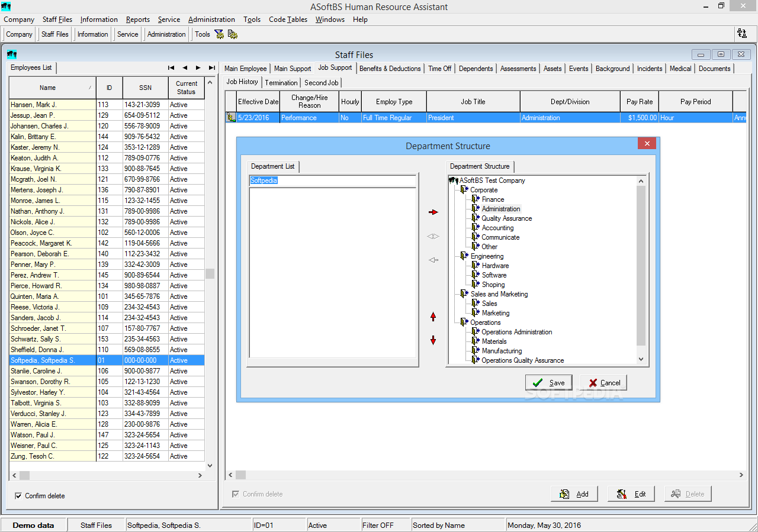Click the grey left arrow remove icon

pyautogui.click(x=433, y=260)
